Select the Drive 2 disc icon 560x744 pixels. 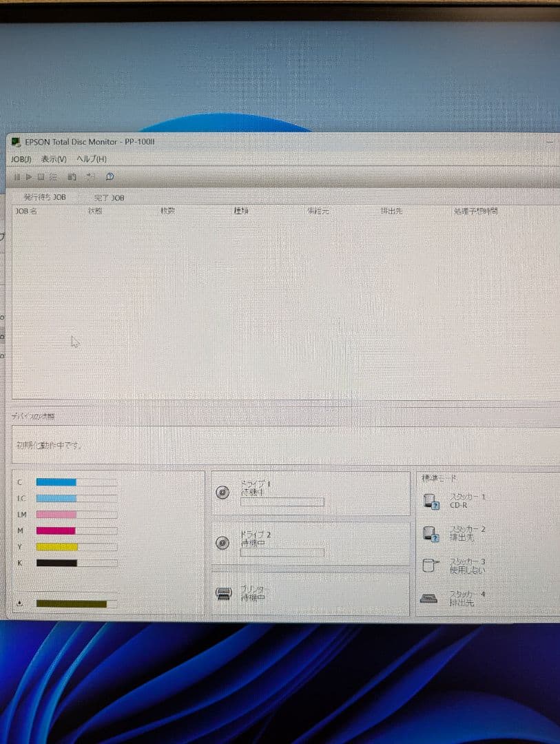coord(222,543)
